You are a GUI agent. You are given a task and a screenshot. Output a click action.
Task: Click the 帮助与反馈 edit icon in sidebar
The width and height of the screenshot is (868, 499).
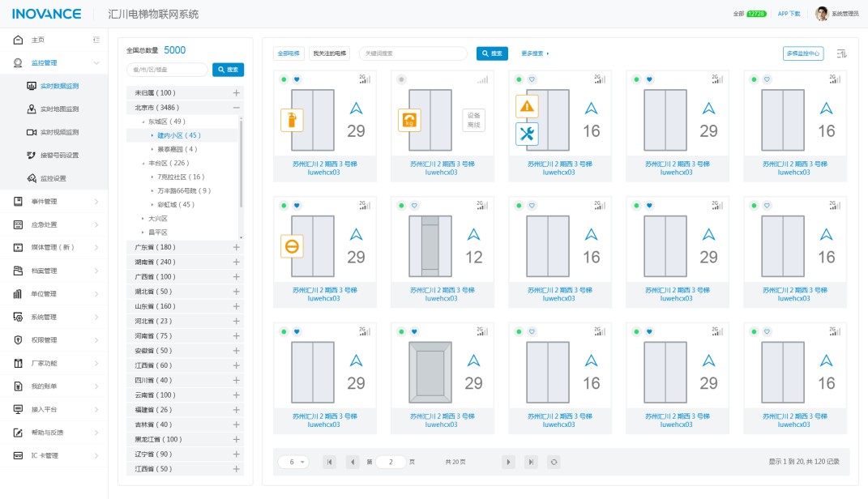point(19,433)
